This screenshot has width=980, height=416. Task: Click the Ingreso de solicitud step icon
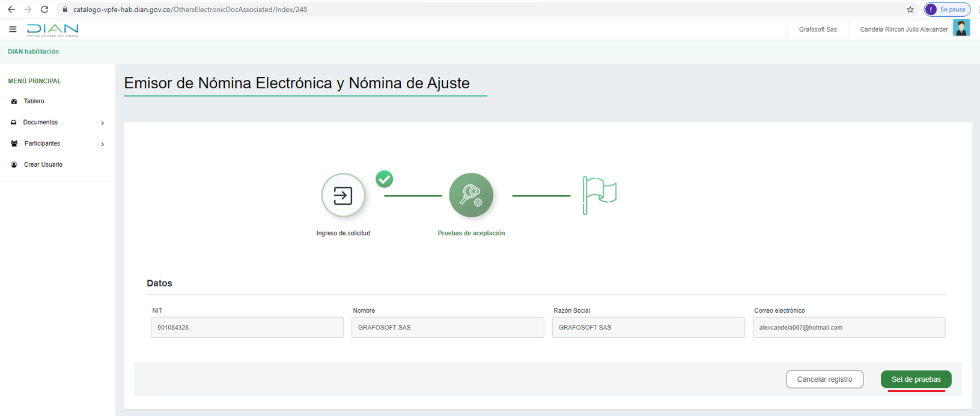pos(343,195)
